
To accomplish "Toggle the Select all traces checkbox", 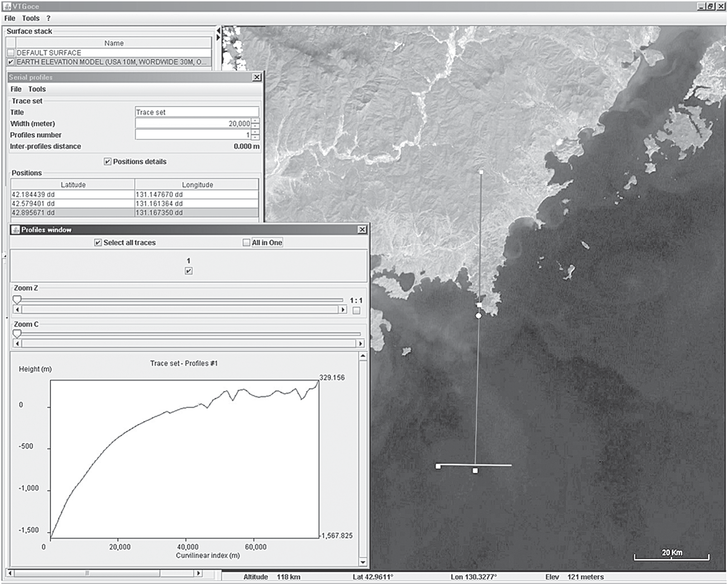I will tap(98, 243).
